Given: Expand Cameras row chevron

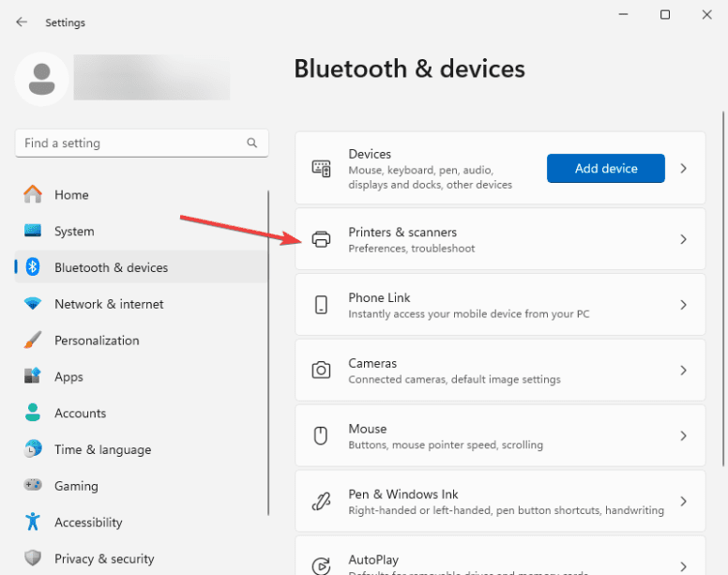Looking at the screenshot, I should [684, 371].
